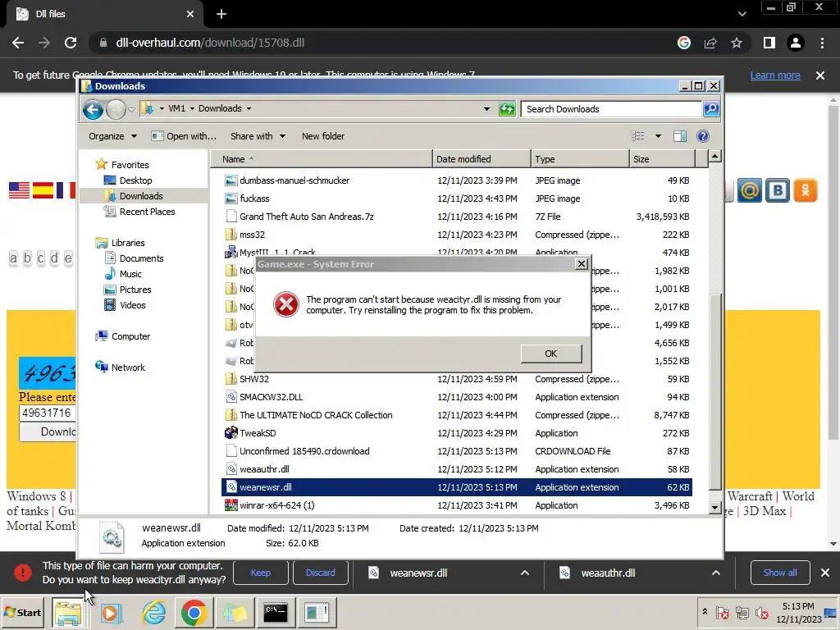Open Internet Explorer from the taskbar
The image size is (840, 630).
tap(153, 613)
